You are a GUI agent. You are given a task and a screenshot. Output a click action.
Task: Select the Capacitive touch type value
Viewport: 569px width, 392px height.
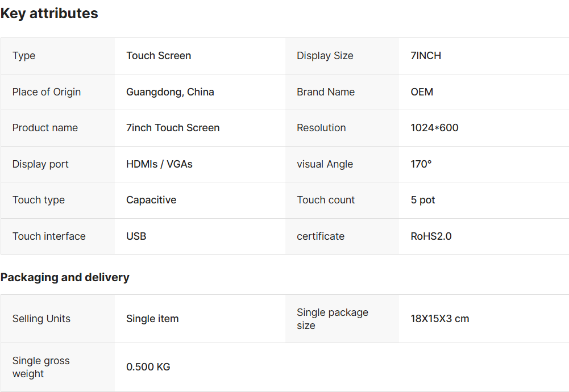click(151, 200)
